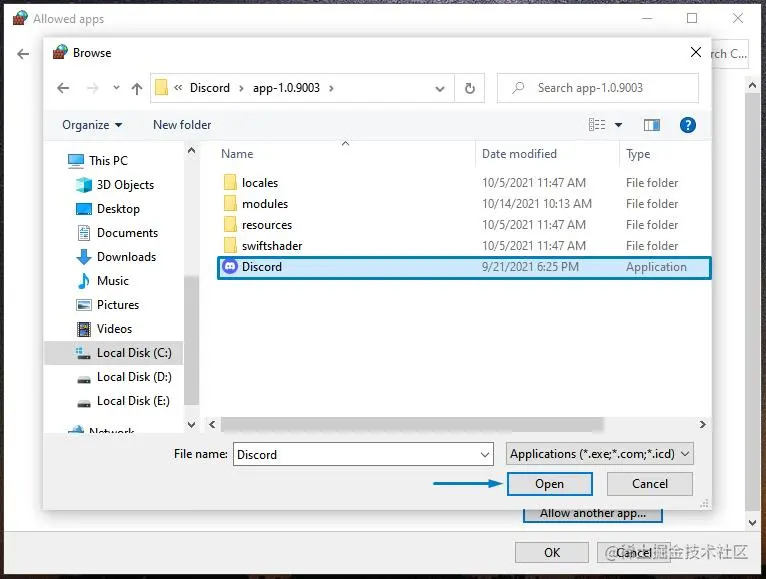Select Local Disk (C:) in sidebar
This screenshot has width=766, height=579.
tap(114, 353)
